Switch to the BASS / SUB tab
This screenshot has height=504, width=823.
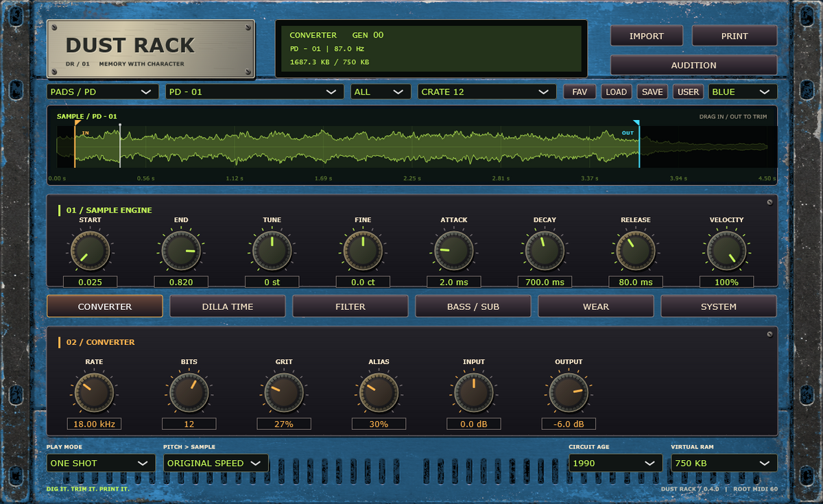pyautogui.click(x=473, y=307)
